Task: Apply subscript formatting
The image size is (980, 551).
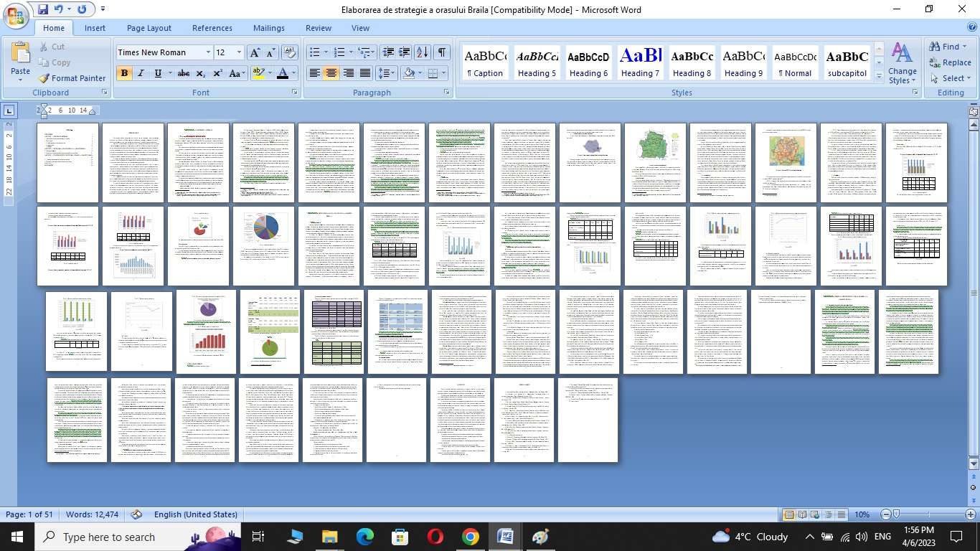Action: (201, 73)
